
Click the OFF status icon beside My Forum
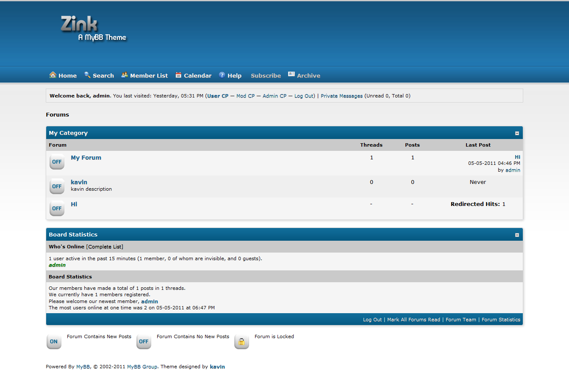(x=57, y=162)
